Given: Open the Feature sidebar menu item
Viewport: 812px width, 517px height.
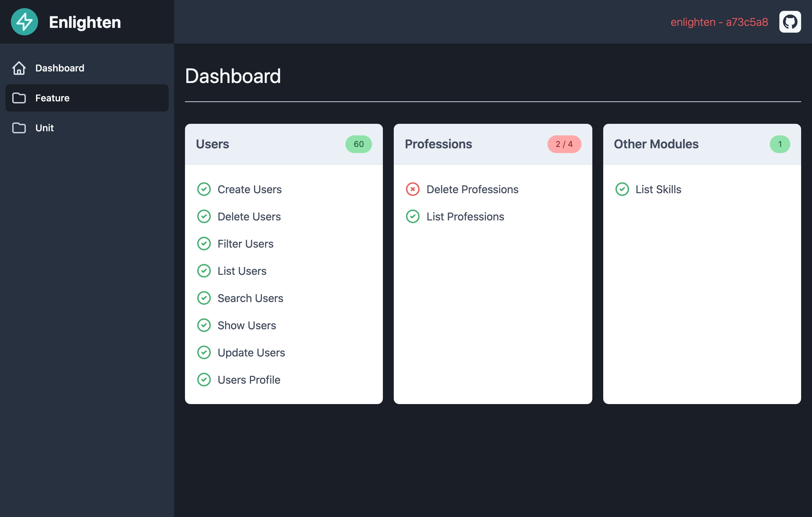Looking at the screenshot, I should (x=52, y=98).
